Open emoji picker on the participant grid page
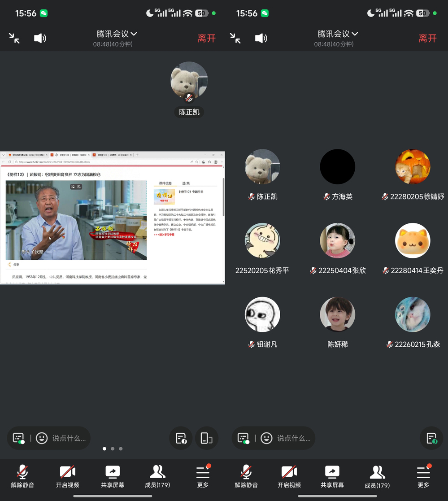The width and height of the screenshot is (448, 501). pos(266,438)
